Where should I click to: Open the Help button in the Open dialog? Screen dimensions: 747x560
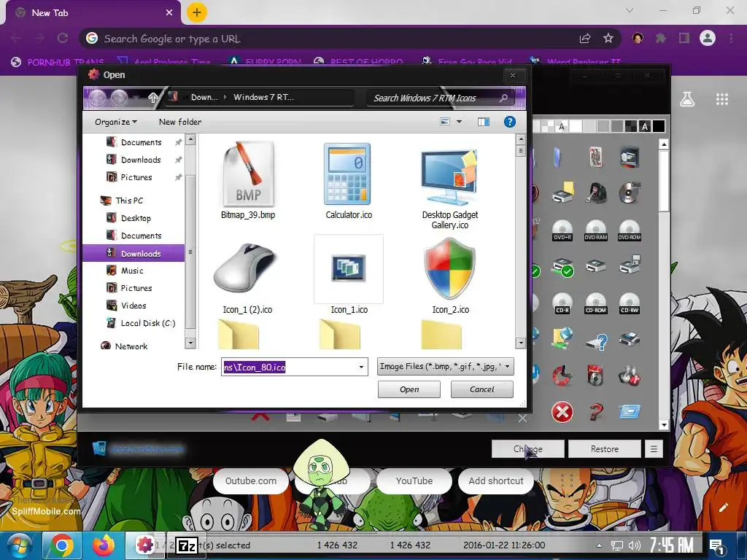[509, 122]
